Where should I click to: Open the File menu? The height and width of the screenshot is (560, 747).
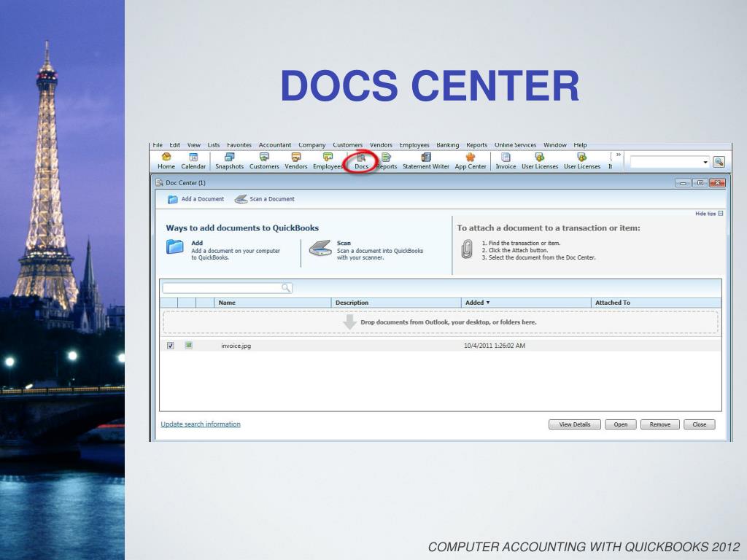point(158,145)
